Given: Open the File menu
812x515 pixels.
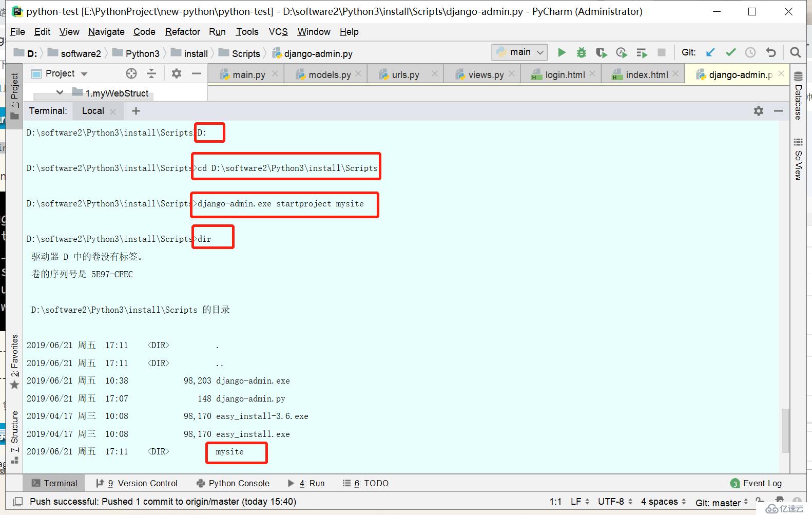Looking at the screenshot, I should click(x=17, y=32).
